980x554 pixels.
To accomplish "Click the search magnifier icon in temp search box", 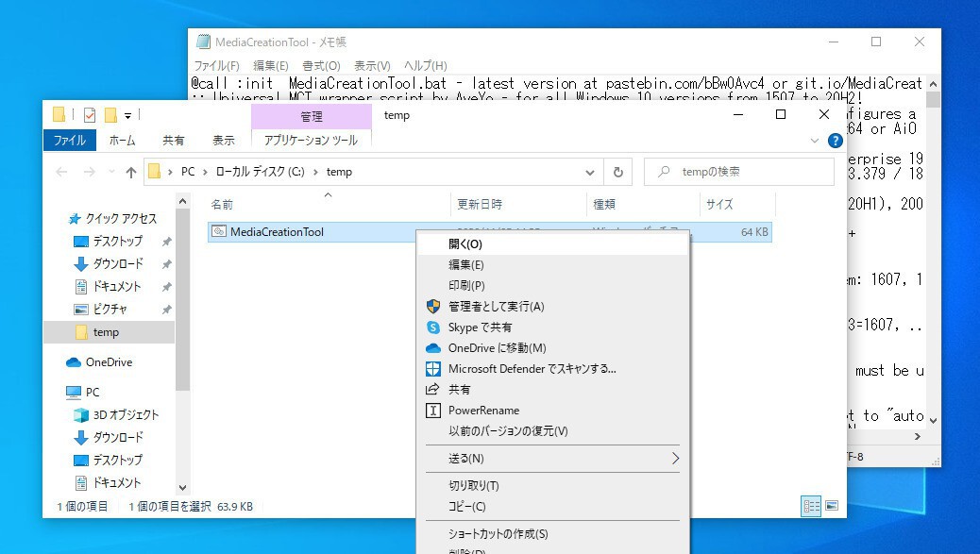I will pos(664,171).
